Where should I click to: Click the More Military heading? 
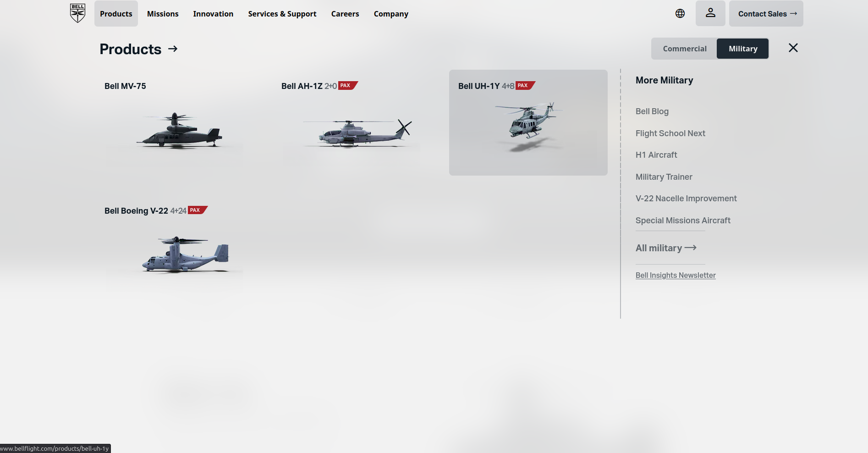[664, 80]
